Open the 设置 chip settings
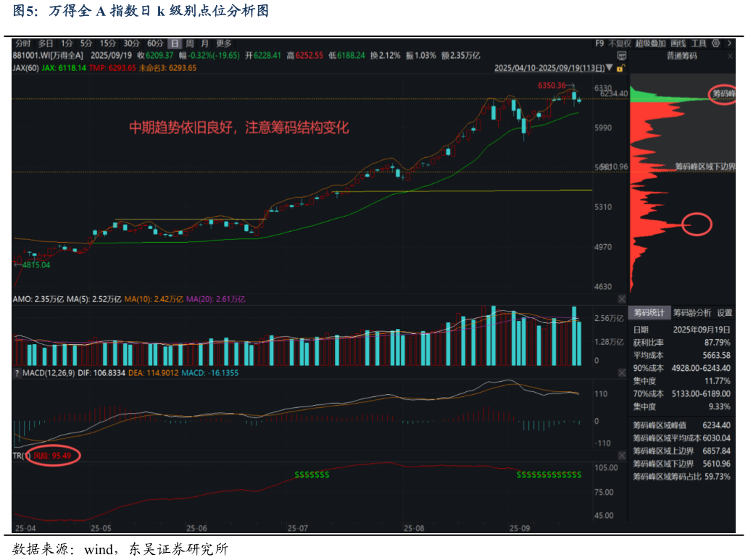This screenshot has height=560, width=748. pos(724,313)
